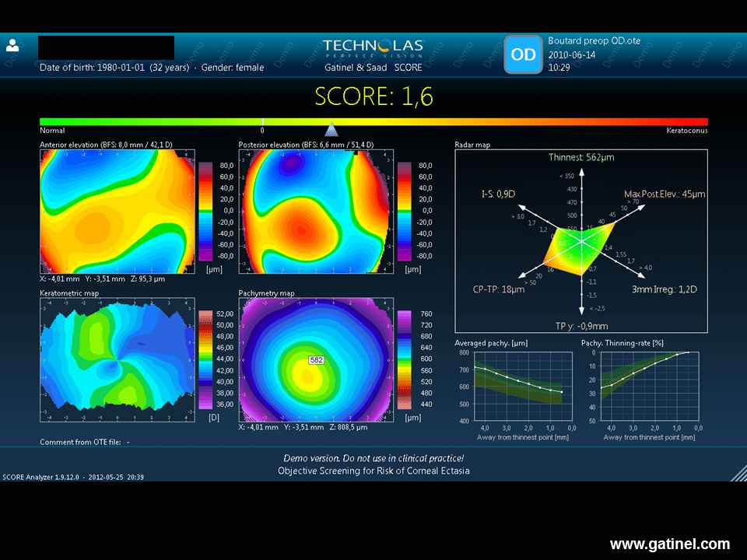Open the Anterior elevation map

pos(117,211)
